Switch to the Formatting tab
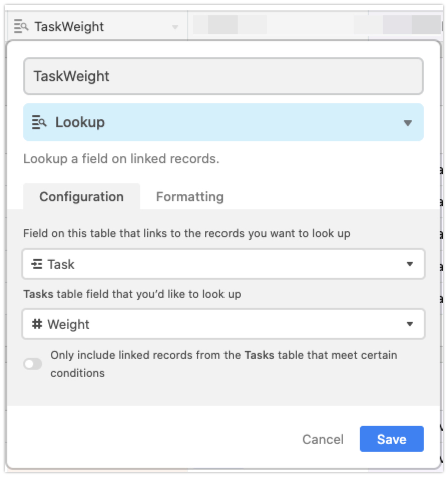Image resolution: width=448 pixels, height=477 pixels. point(189,197)
